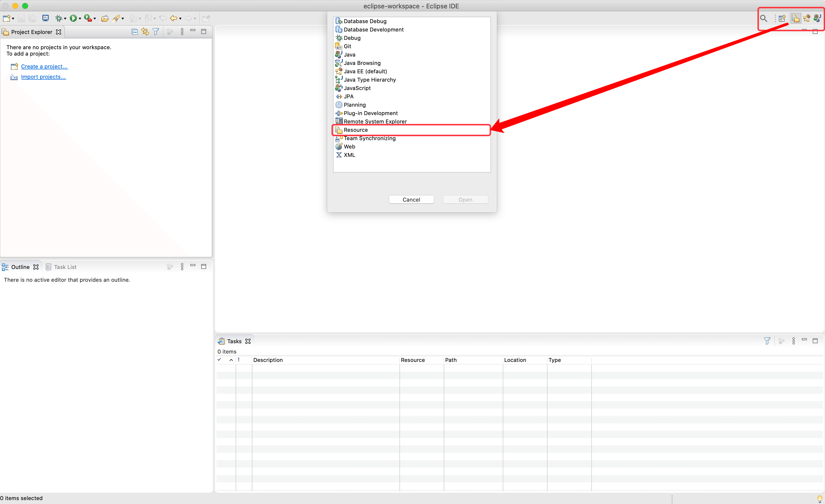Select Team Synchronizing perspective
825x504 pixels.
point(412,139)
